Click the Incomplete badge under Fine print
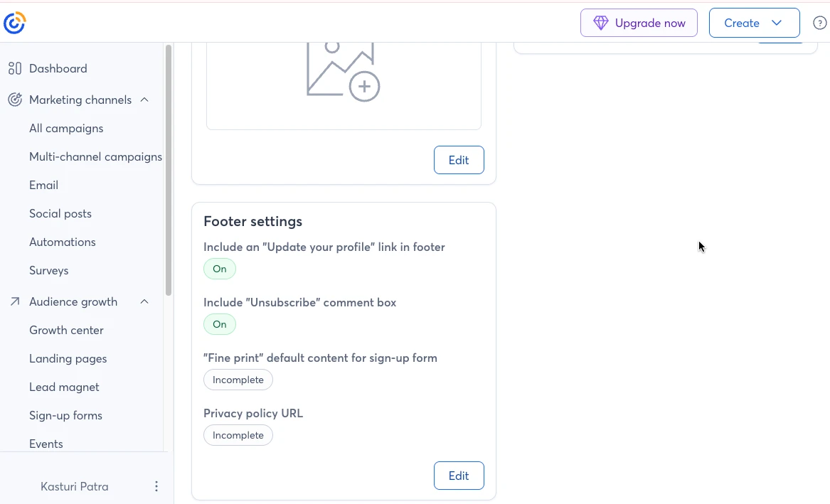The width and height of the screenshot is (830, 504). (238, 380)
